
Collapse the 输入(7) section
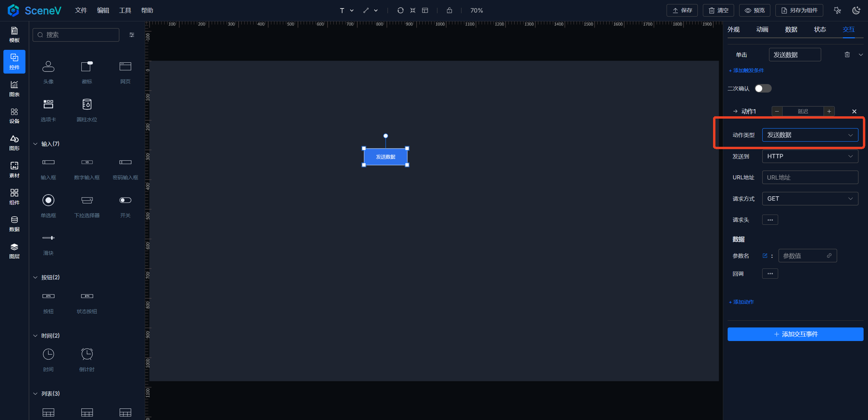click(35, 144)
